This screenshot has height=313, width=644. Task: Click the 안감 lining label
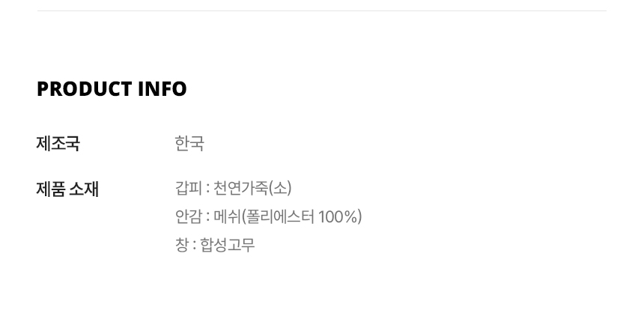pos(187,216)
